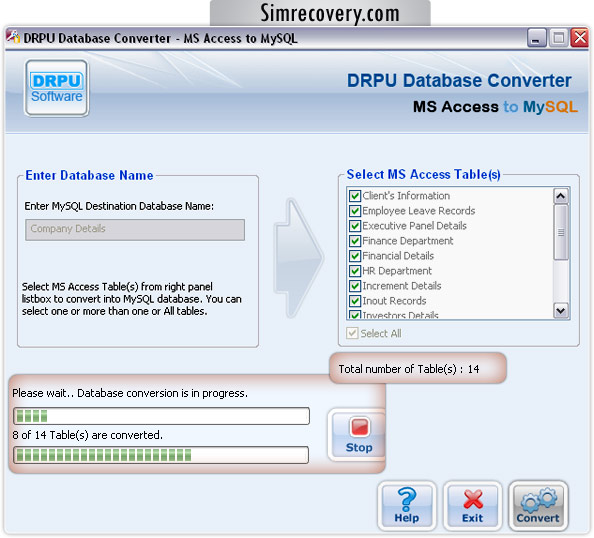Uncheck the HR Department checkbox
The width and height of the screenshot is (594, 538).
click(x=355, y=271)
